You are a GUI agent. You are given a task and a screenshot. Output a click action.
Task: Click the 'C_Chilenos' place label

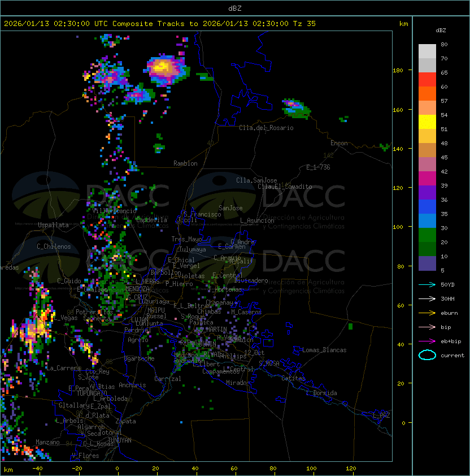[54, 246]
